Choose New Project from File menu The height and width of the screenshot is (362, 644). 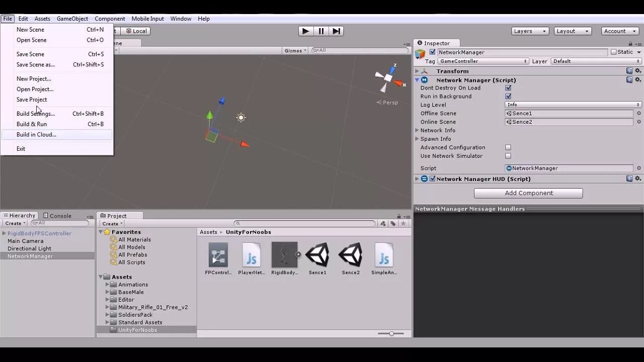tap(57, 78)
